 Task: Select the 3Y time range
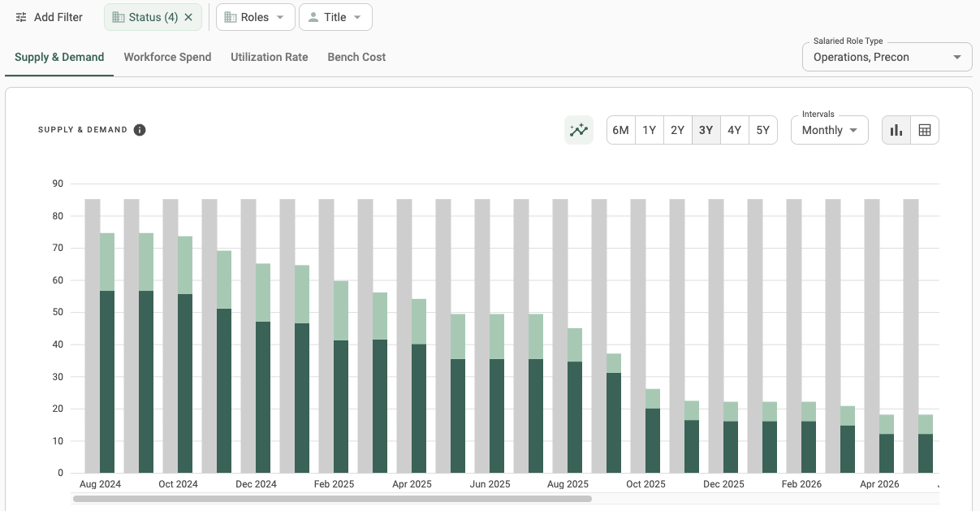[706, 129]
